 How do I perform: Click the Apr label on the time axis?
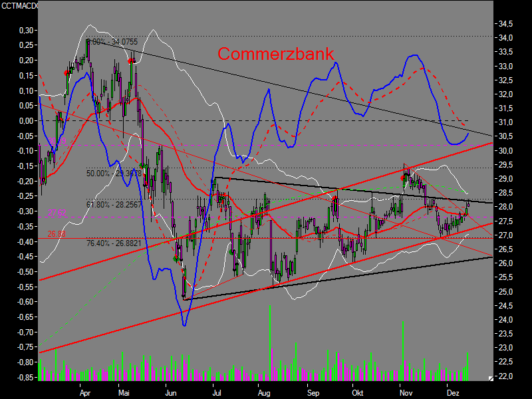[84, 393]
